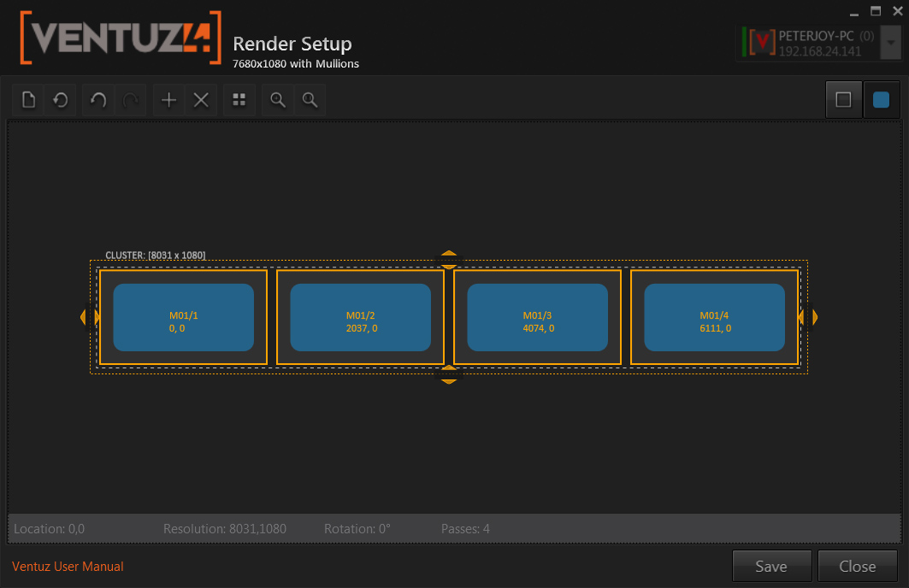Switch to the outline square view mode

click(x=843, y=100)
